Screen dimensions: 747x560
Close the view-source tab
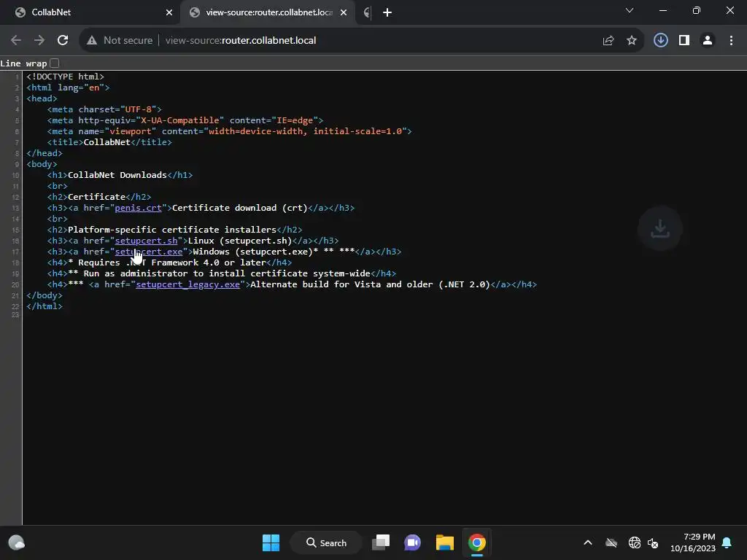(x=344, y=12)
